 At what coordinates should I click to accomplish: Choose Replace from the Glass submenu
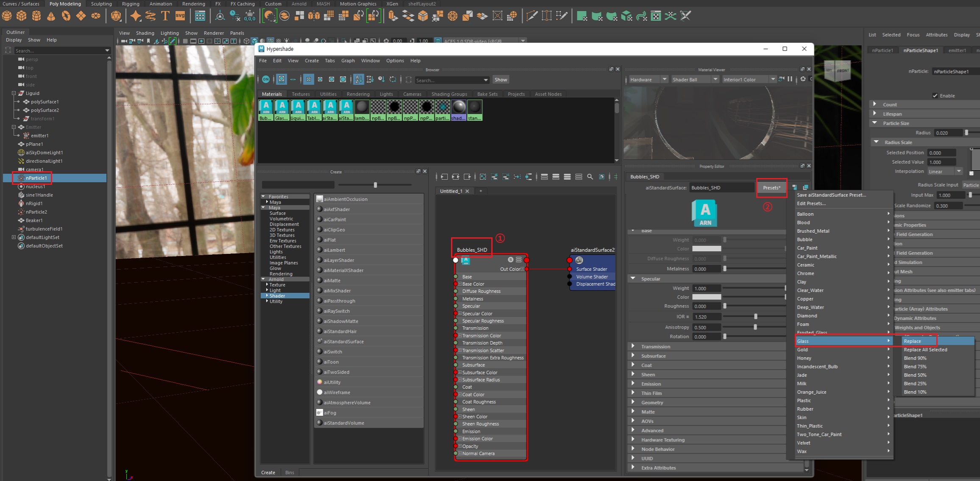(x=912, y=341)
